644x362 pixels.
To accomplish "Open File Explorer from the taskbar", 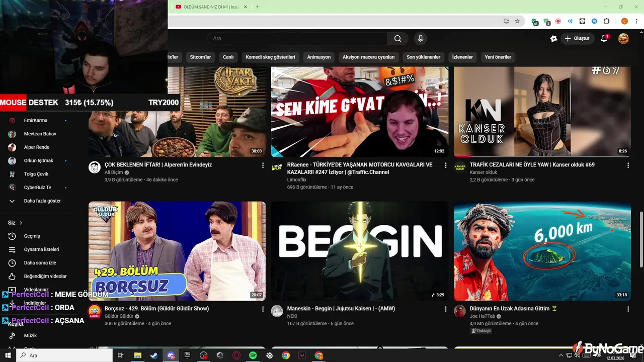I will click(137, 355).
